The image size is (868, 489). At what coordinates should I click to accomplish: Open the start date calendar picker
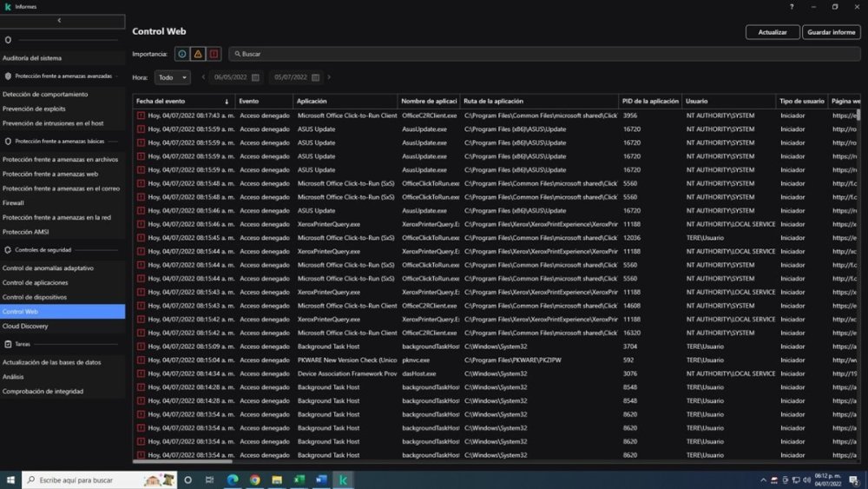(255, 77)
